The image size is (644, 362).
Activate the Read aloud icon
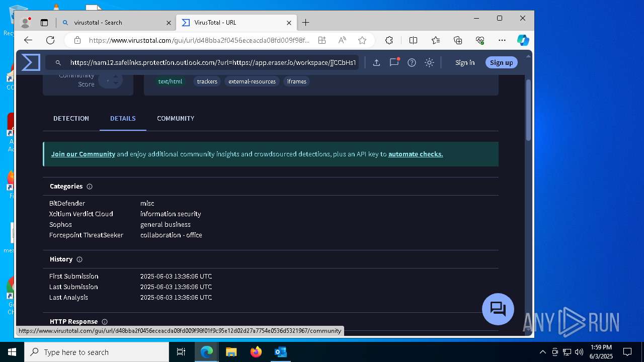[342, 40]
